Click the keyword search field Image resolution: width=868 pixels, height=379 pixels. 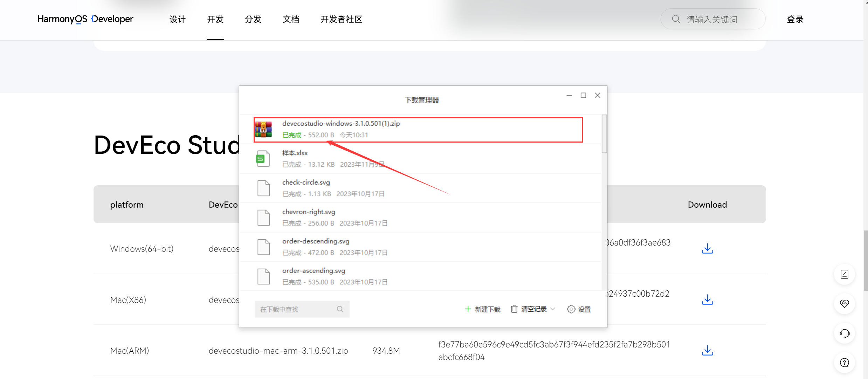[x=713, y=19]
